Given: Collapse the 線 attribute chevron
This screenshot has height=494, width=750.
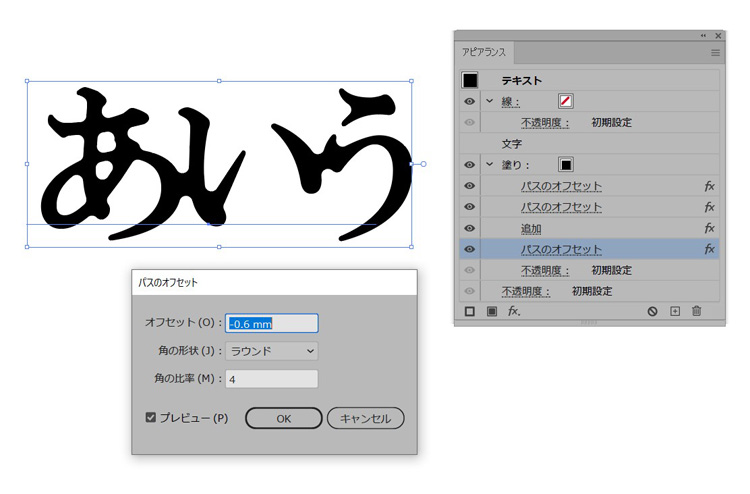Looking at the screenshot, I should tap(489, 101).
